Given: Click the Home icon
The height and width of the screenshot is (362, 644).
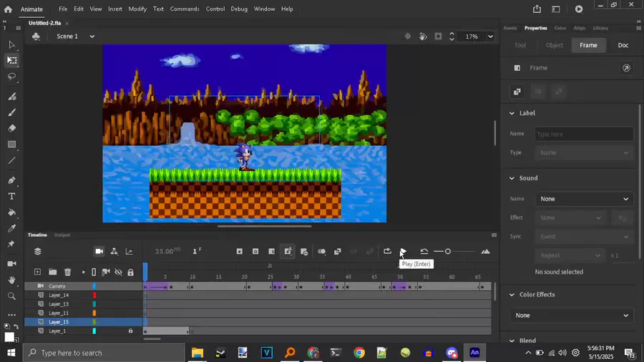Looking at the screenshot, I should pos(8,9).
